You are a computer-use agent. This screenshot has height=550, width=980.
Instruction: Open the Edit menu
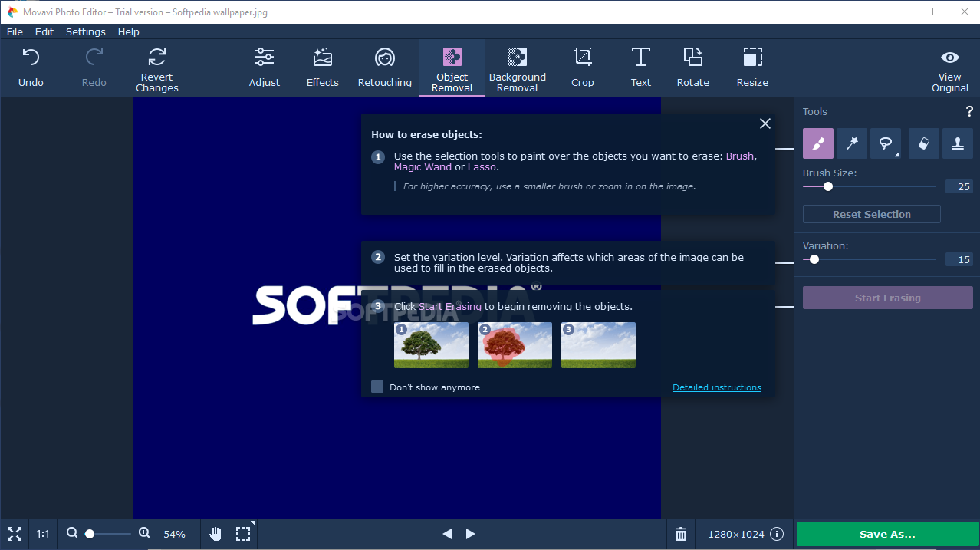tap(44, 31)
